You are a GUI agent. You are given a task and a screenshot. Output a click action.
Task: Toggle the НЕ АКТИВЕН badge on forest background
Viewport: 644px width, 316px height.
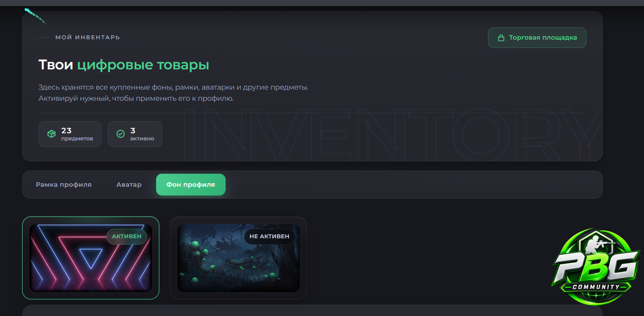269,236
